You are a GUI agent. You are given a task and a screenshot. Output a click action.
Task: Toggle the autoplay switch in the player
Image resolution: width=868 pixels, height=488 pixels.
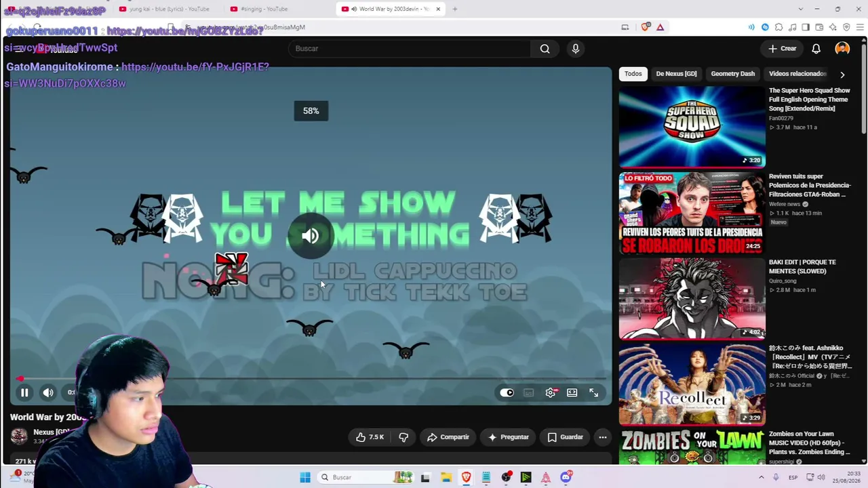point(507,392)
